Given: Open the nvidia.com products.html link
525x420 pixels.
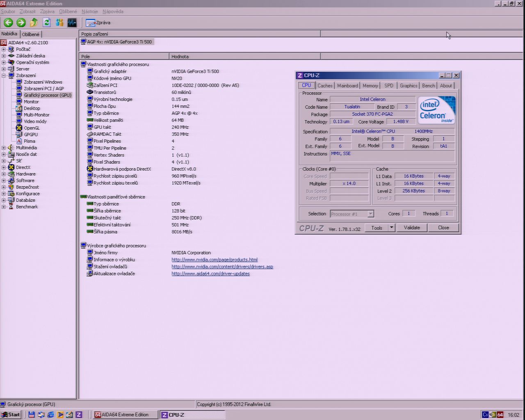Looking at the screenshot, I should (x=215, y=260).
